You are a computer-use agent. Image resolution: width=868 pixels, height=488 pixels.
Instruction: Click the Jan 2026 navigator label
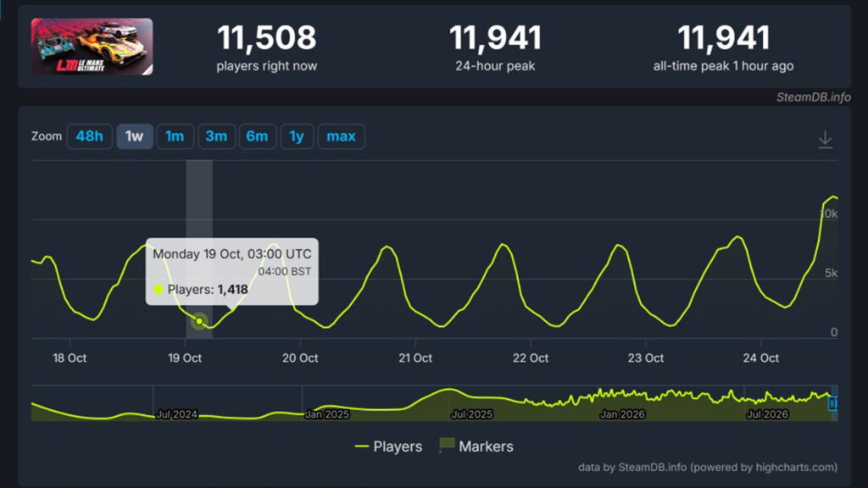pyautogui.click(x=623, y=414)
